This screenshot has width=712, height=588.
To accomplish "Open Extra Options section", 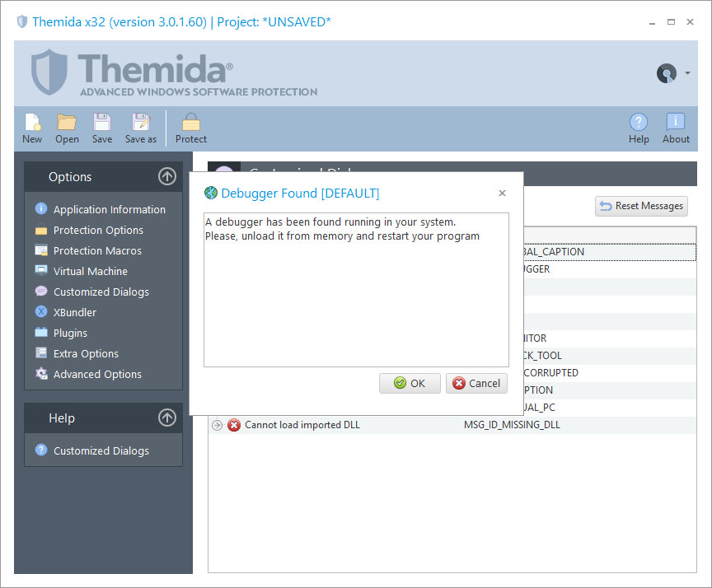I will 86,353.
